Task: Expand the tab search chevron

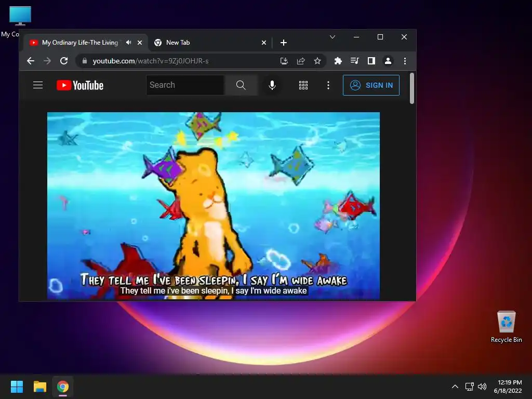Action: (332, 37)
